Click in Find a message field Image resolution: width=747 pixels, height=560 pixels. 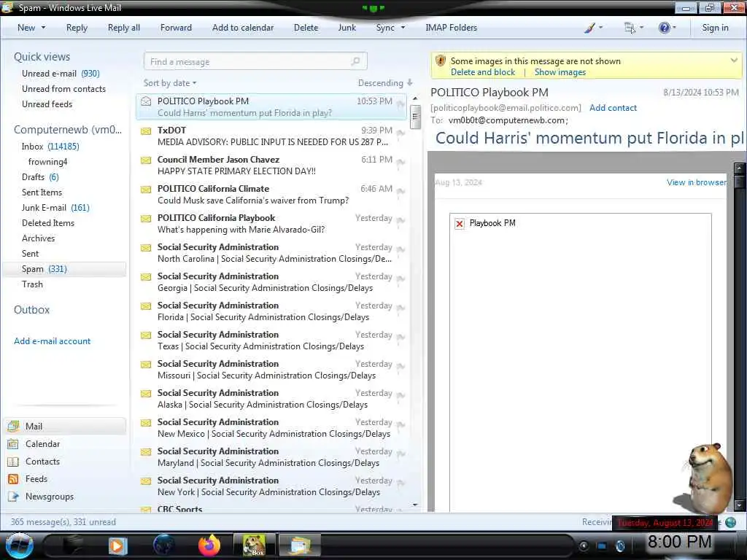[255, 61]
